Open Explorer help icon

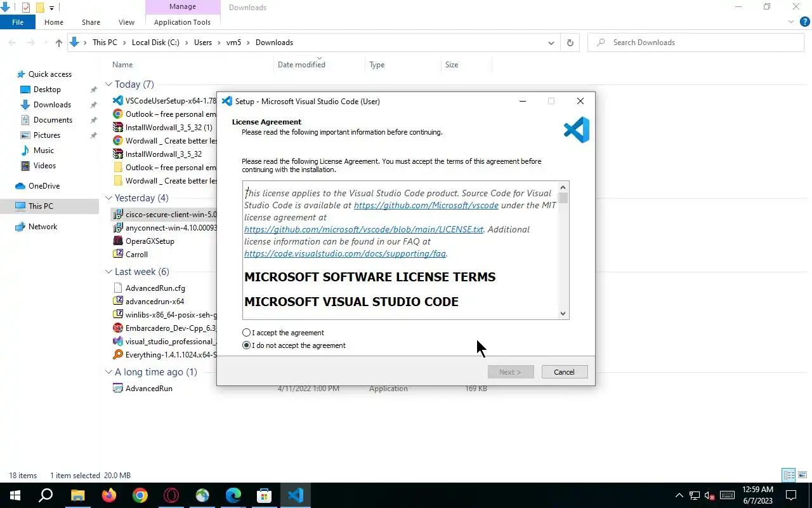[x=805, y=22]
